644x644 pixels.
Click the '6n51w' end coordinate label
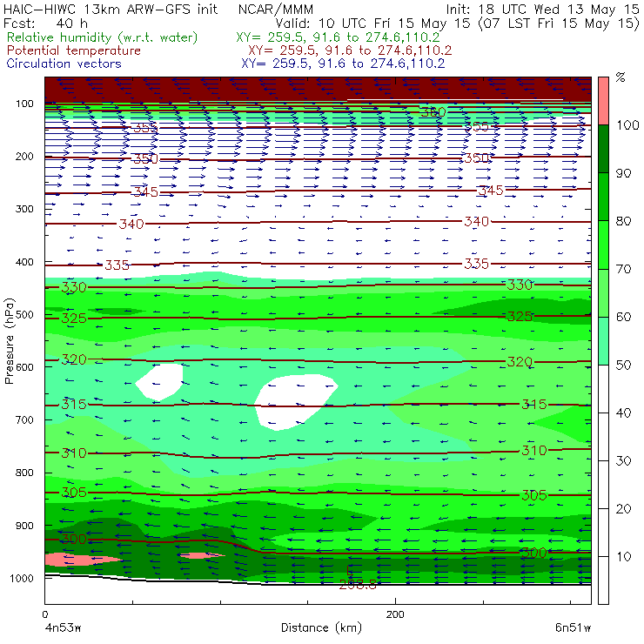point(573,628)
